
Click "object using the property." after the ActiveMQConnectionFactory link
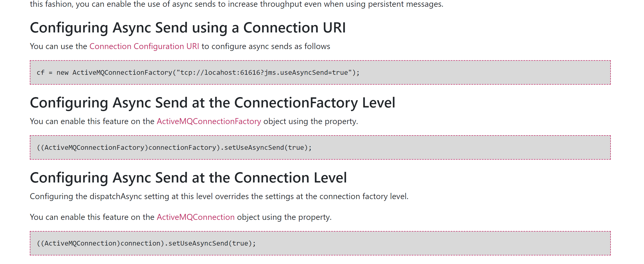pyautogui.click(x=310, y=121)
